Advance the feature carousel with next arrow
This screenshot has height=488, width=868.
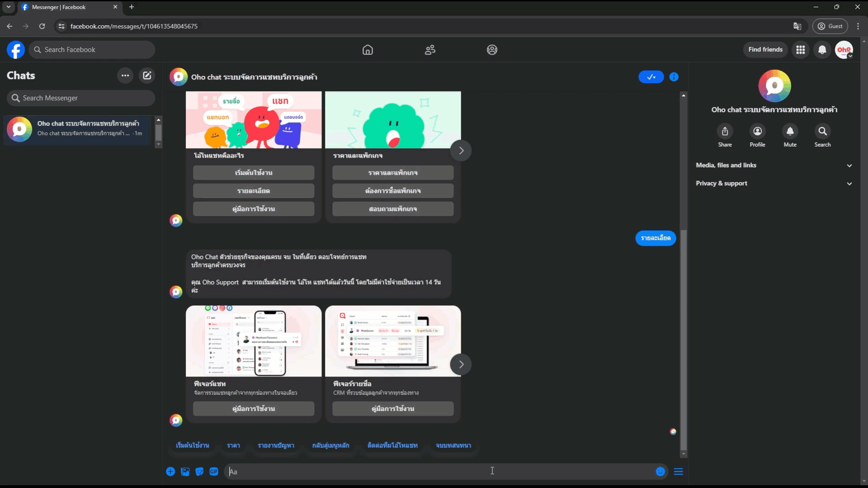tap(461, 364)
